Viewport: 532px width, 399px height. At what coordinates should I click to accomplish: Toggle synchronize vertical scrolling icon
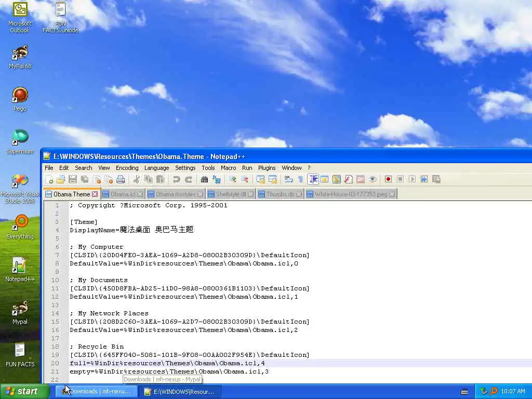[x=261, y=179]
